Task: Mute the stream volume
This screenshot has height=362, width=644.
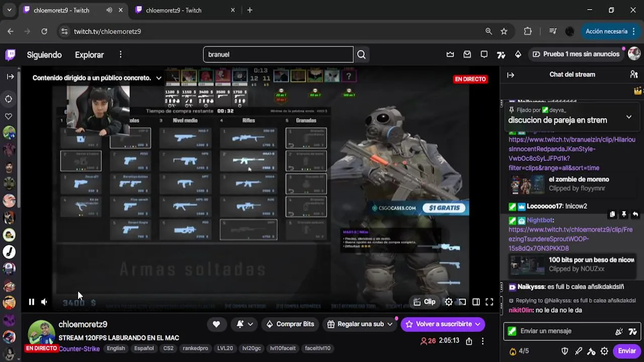Action: point(44,302)
